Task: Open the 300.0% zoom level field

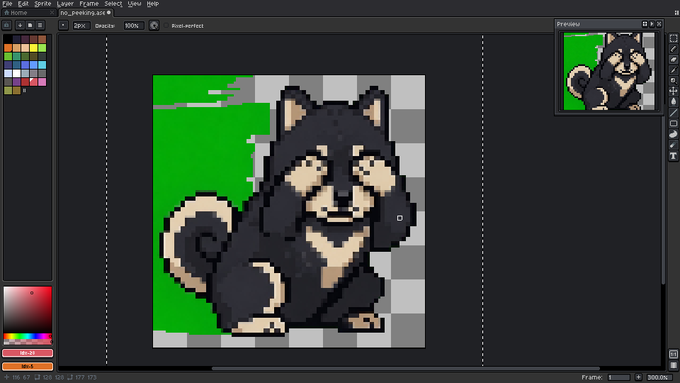Action: pyautogui.click(x=660, y=377)
